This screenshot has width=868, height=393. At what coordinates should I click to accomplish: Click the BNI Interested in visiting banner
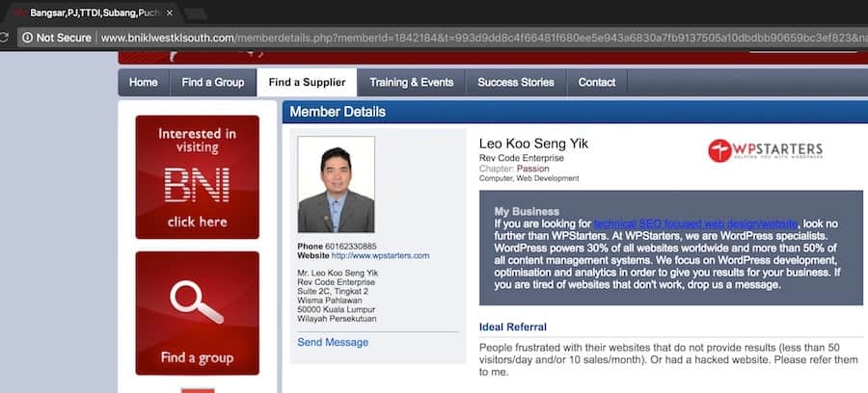click(197, 176)
